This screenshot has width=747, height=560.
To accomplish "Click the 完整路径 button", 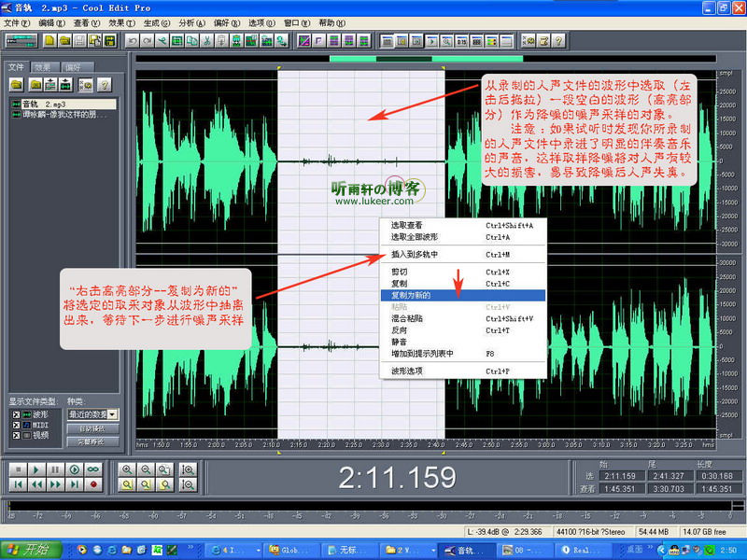I will [x=92, y=441].
